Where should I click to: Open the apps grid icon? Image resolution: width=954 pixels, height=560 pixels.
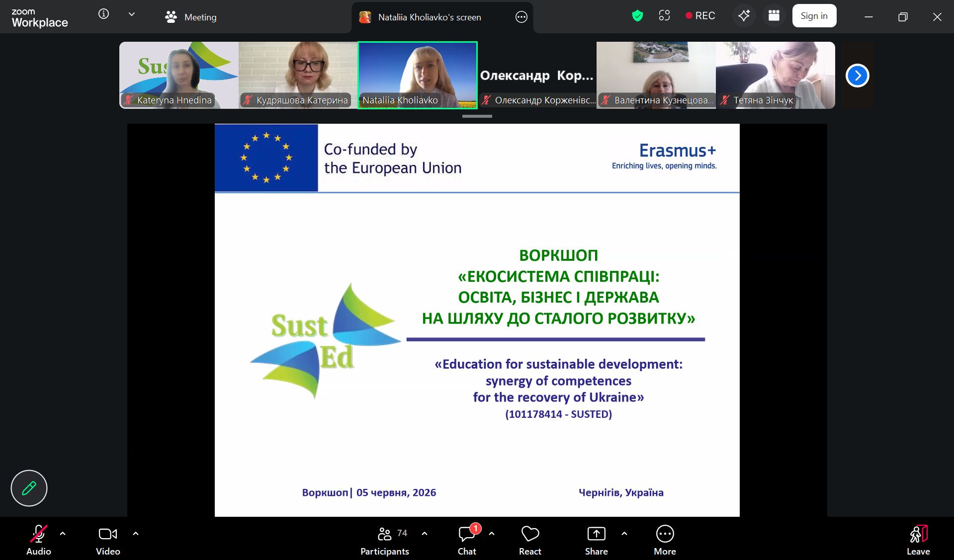(774, 16)
